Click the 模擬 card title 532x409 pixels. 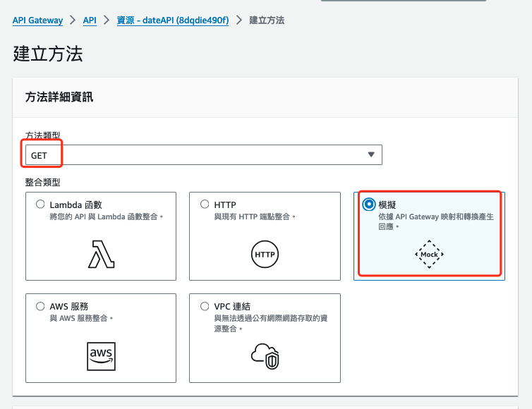[387, 204]
